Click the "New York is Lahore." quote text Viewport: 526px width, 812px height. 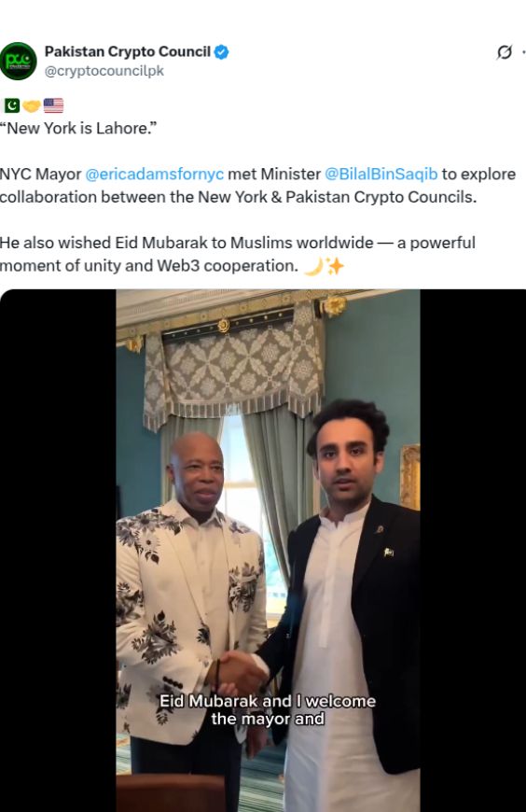(x=78, y=129)
